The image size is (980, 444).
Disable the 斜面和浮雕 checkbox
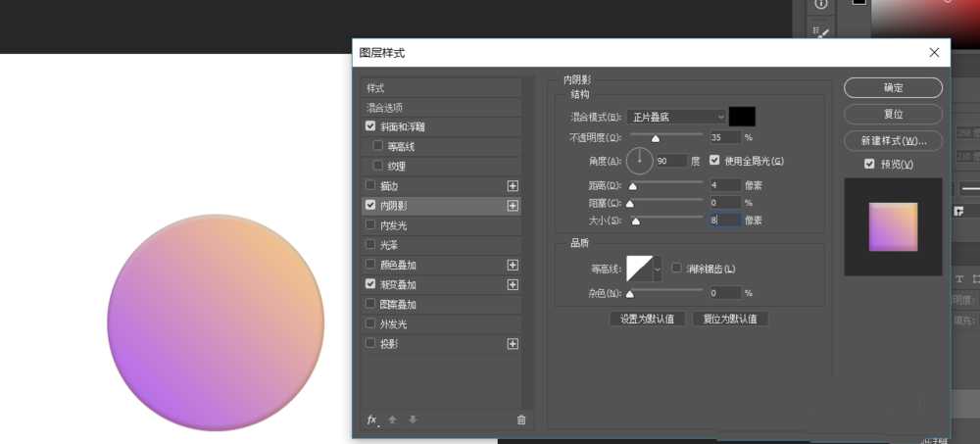[370, 126]
